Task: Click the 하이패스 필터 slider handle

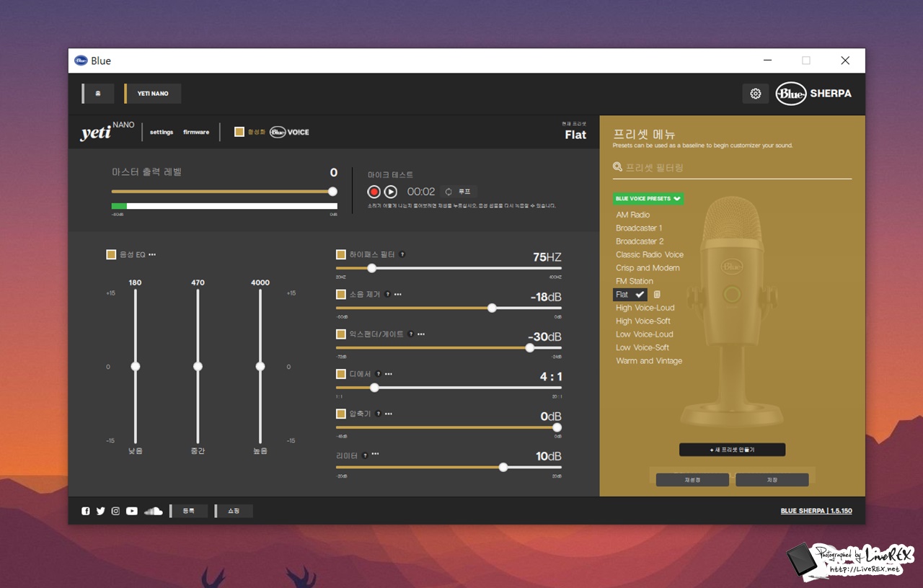Action: (371, 268)
